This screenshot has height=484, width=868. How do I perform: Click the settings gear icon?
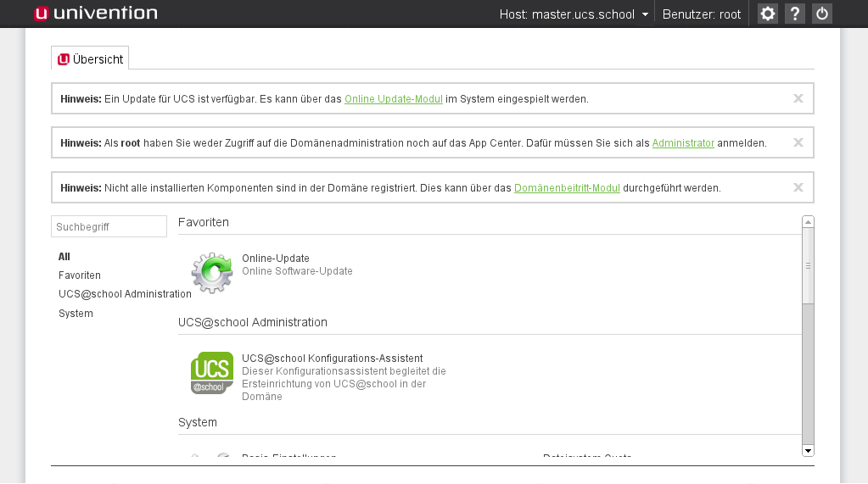coord(767,14)
